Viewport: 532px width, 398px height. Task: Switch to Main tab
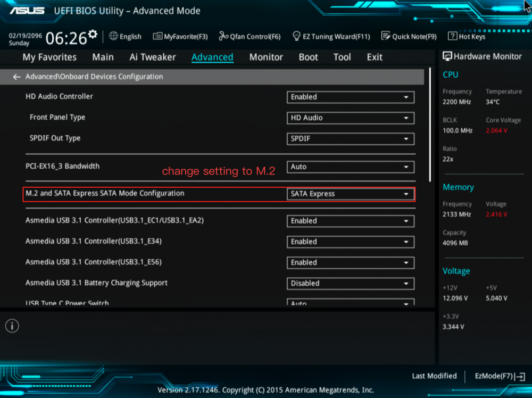click(x=103, y=57)
